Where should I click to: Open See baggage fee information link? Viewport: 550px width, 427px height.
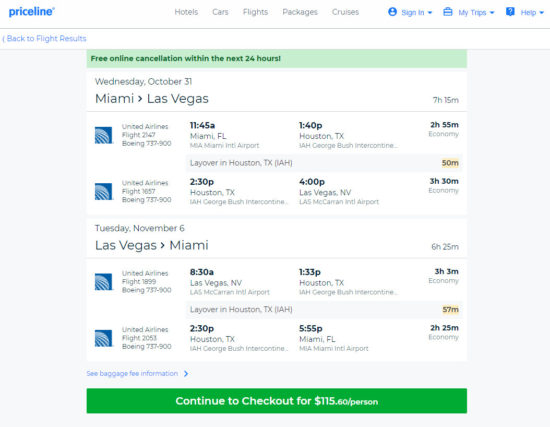(x=132, y=373)
